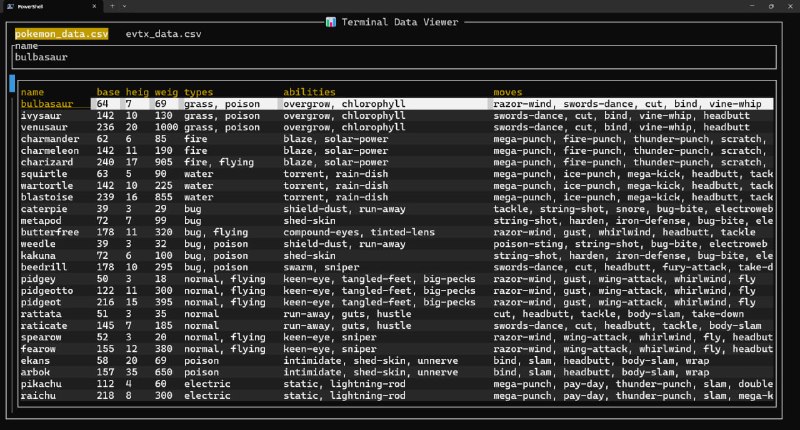Open the evtx_data.csv tab
This screenshot has width=800, height=430.
(163, 34)
